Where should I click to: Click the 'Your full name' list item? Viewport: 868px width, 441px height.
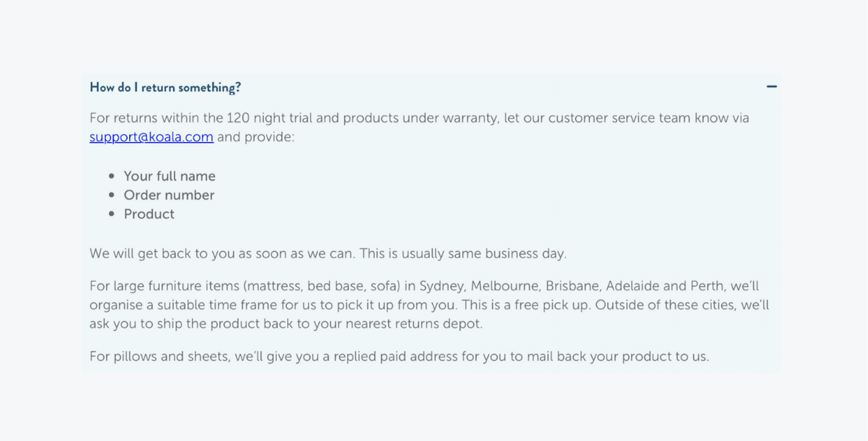pos(169,176)
